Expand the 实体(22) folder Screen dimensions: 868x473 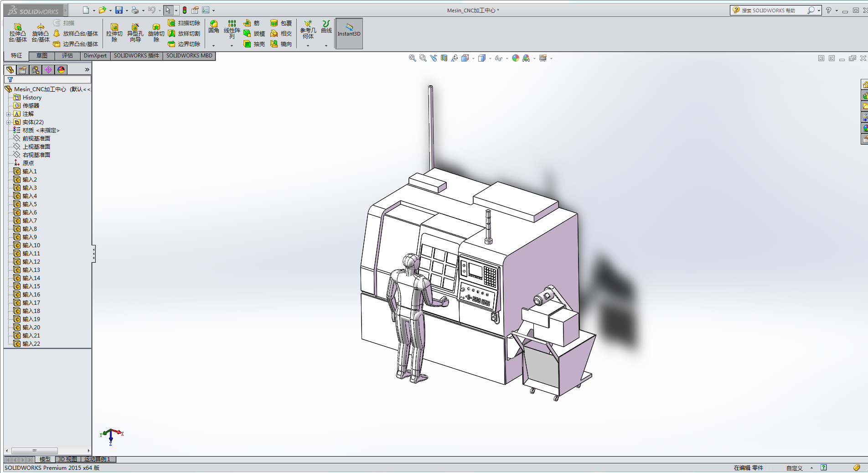click(8, 122)
